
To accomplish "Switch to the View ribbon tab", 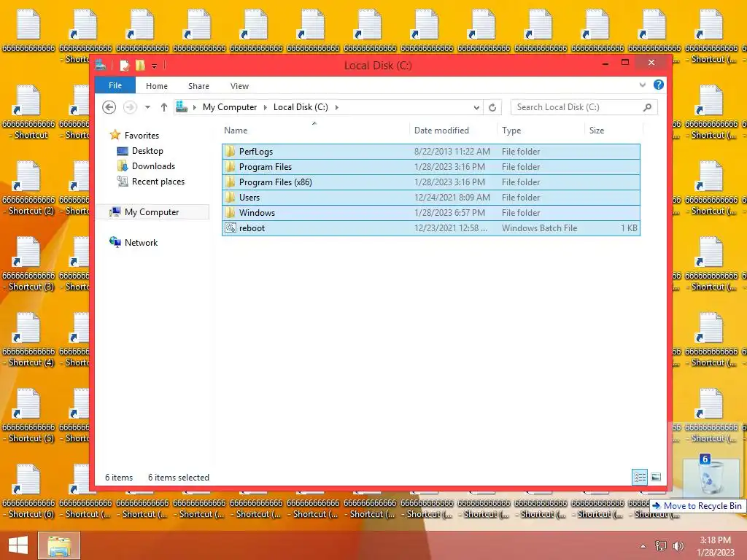I will (x=239, y=86).
